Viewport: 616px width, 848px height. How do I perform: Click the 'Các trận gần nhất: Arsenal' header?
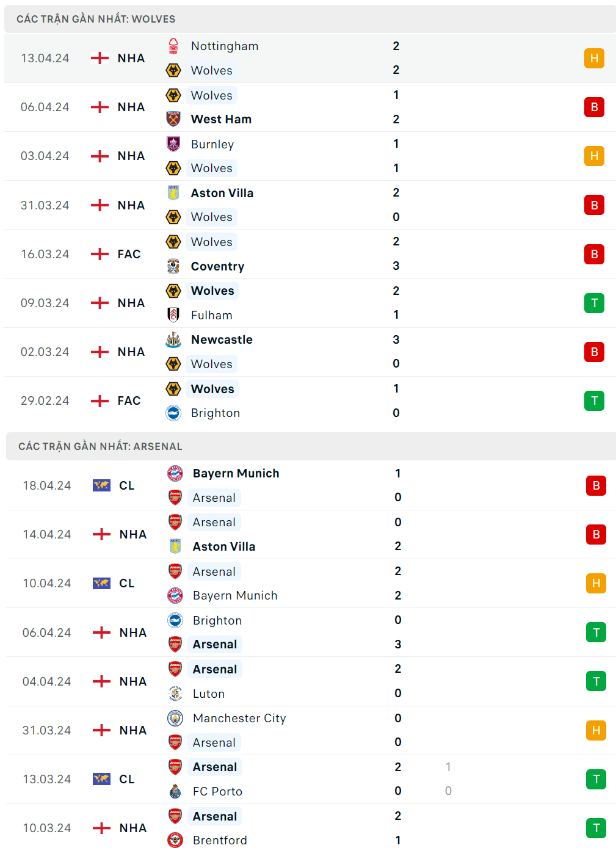point(100,446)
